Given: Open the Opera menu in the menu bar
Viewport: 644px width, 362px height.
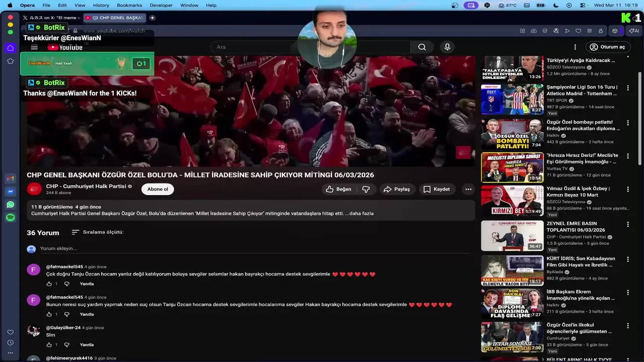Looking at the screenshot, I should 27,5.
